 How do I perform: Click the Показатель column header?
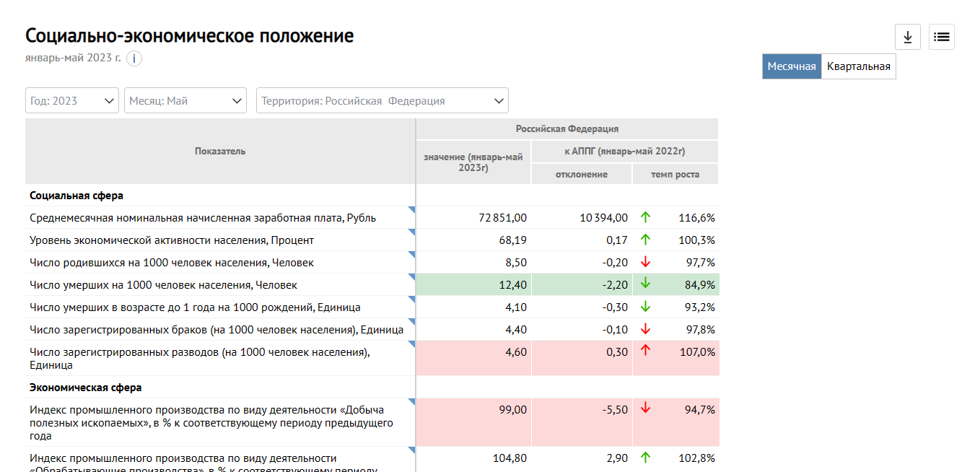[220, 151]
